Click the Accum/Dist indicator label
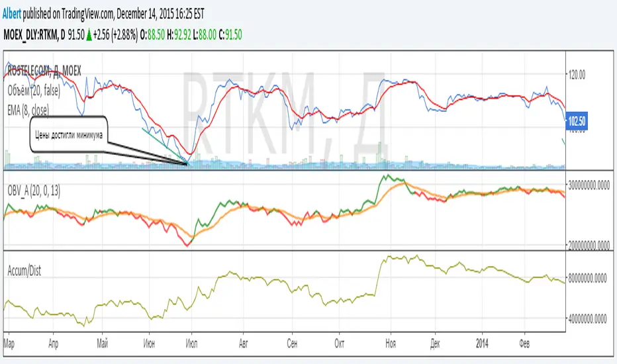The image size is (617, 364). 24,271
